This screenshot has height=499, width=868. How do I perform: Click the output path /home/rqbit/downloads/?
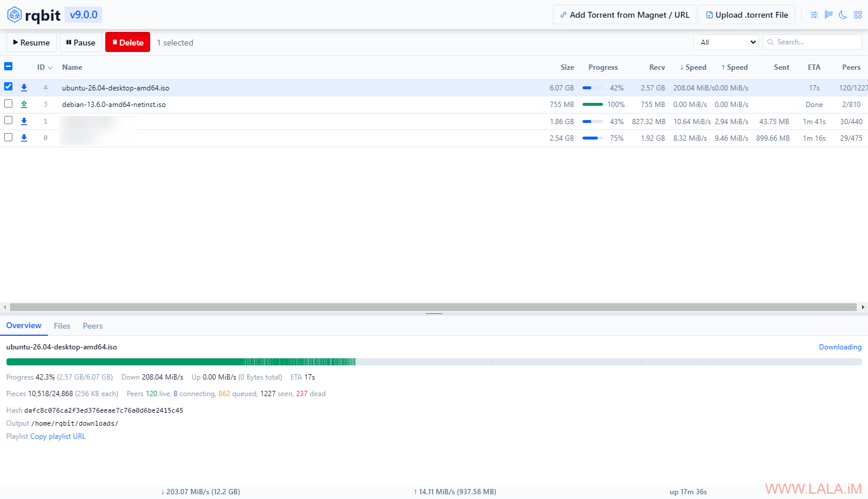75,423
